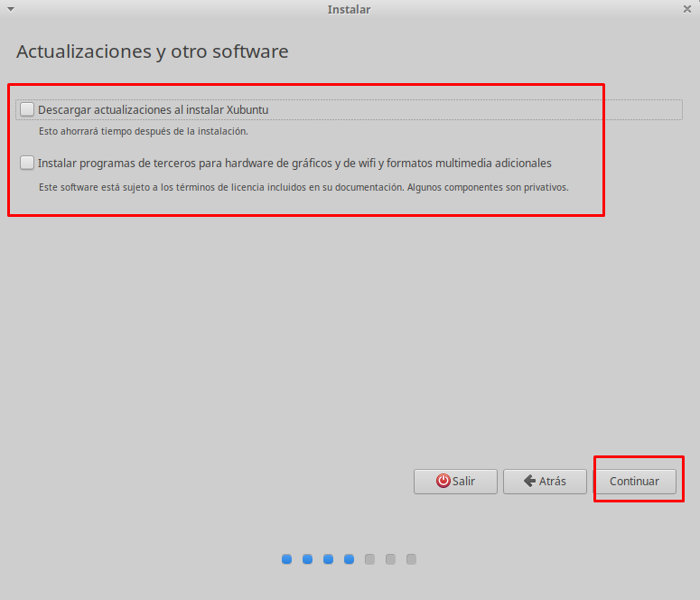This screenshot has width=700, height=600.
Task: Close the Instalar window
Action: 687,9
